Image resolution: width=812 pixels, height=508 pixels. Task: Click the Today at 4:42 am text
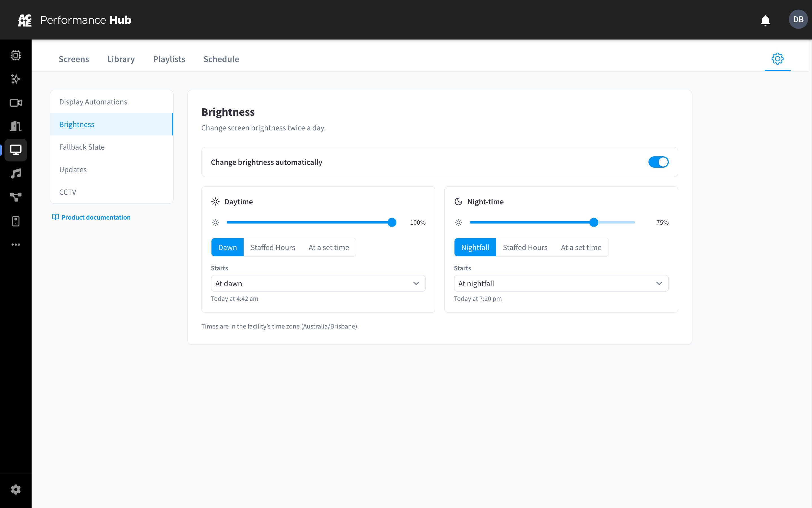pyautogui.click(x=235, y=298)
